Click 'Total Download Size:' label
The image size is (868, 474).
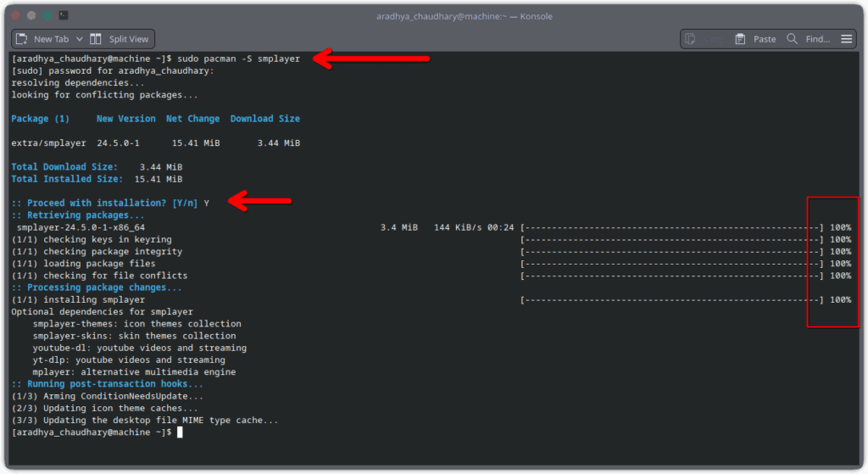pos(64,167)
